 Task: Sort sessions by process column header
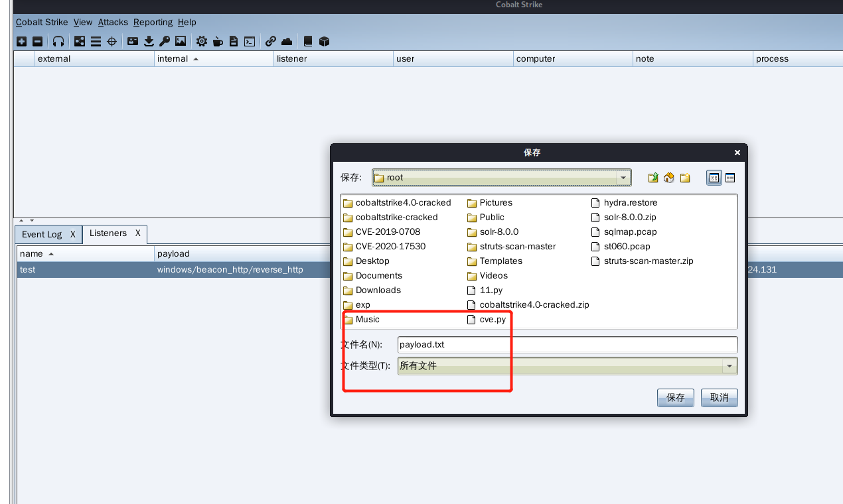coord(798,59)
